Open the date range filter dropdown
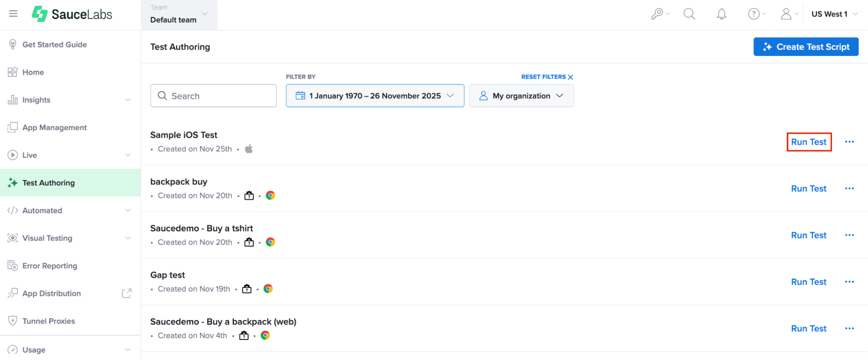The image size is (868, 360). 375,96
